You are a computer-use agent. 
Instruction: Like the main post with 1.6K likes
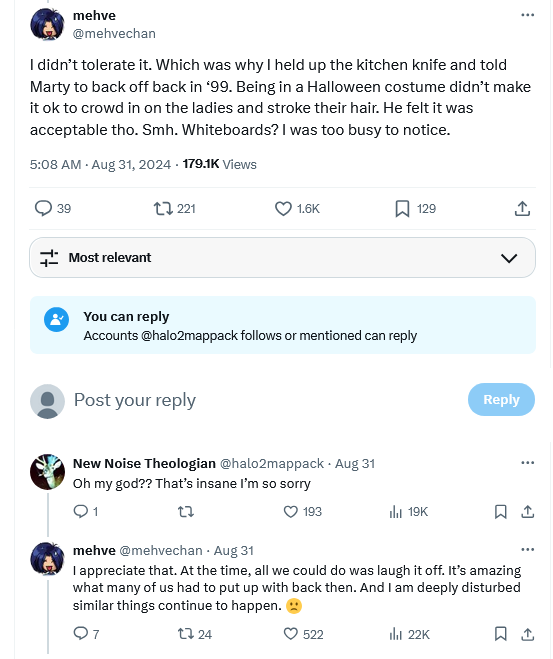pyautogui.click(x=297, y=208)
